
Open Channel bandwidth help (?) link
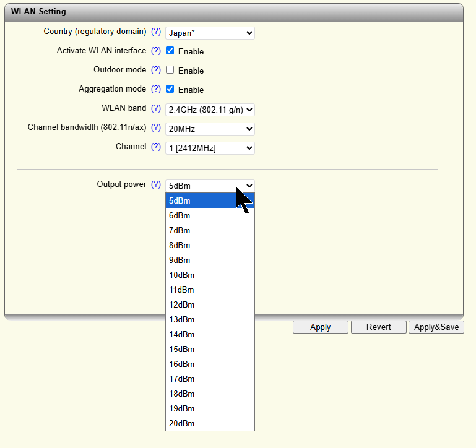tap(156, 127)
